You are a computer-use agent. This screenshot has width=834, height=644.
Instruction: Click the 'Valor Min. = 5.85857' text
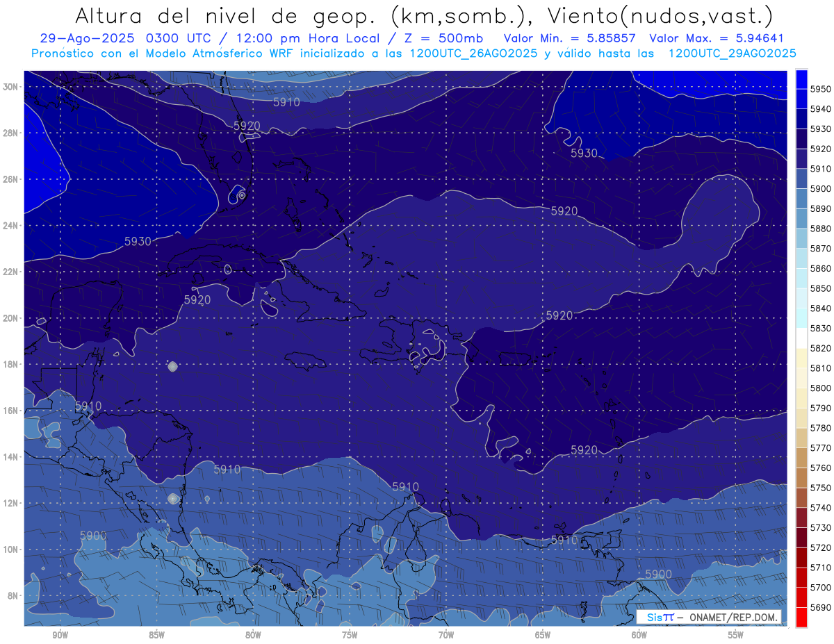pos(570,39)
